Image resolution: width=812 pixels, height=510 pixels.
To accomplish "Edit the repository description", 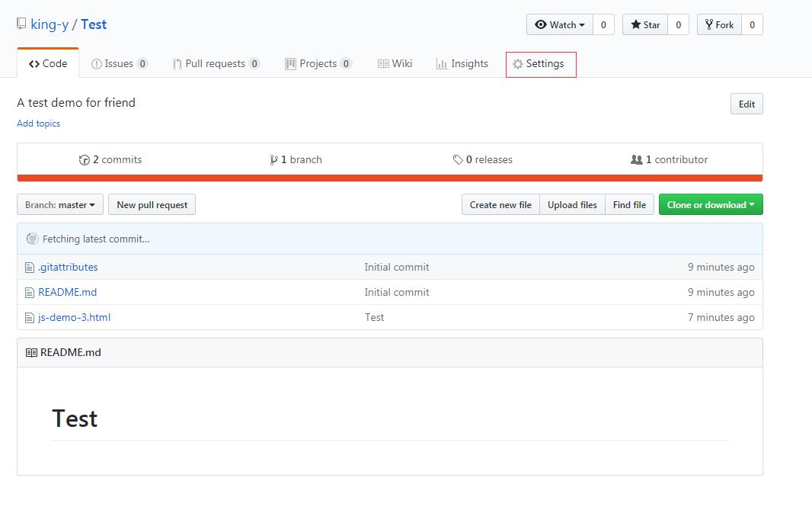I will (746, 104).
